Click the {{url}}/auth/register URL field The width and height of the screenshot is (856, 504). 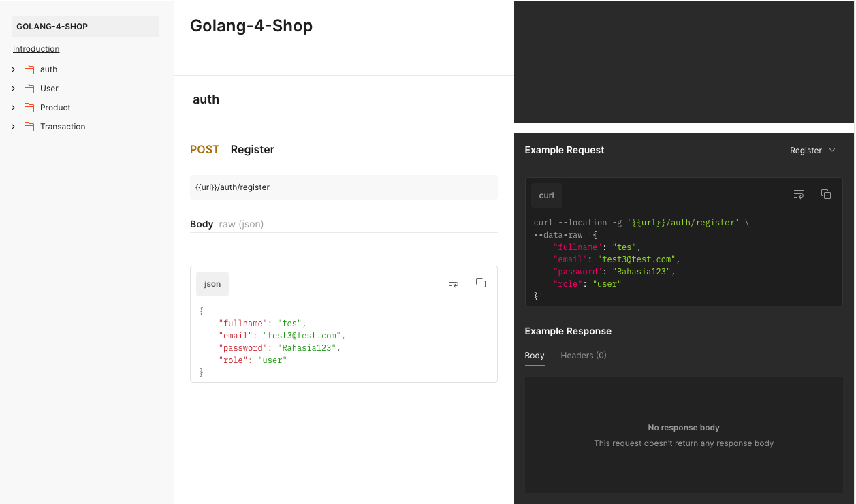click(344, 187)
